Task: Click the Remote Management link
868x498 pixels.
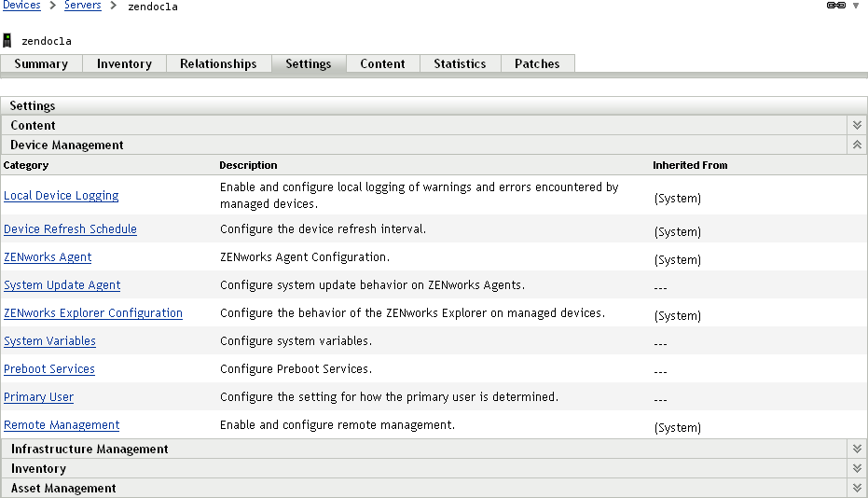Action: [x=62, y=424]
